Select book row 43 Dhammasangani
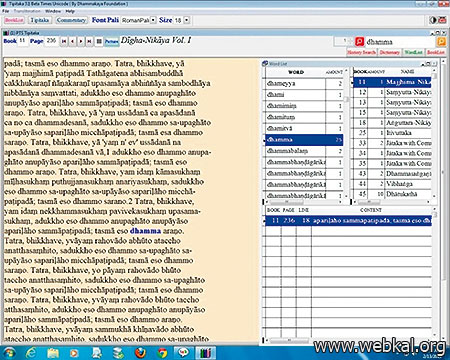The width and height of the screenshot is (450, 360). 392,174
